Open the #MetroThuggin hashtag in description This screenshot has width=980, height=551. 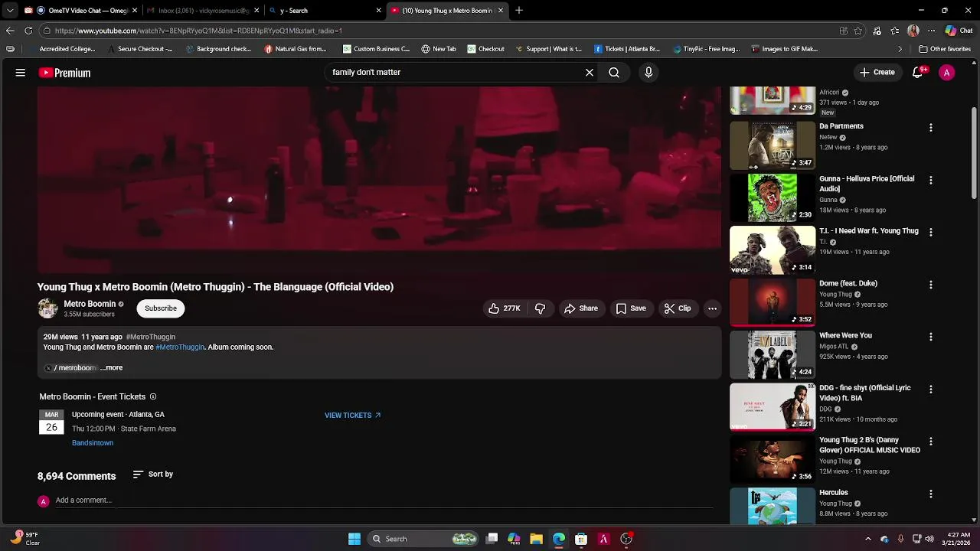click(180, 347)
